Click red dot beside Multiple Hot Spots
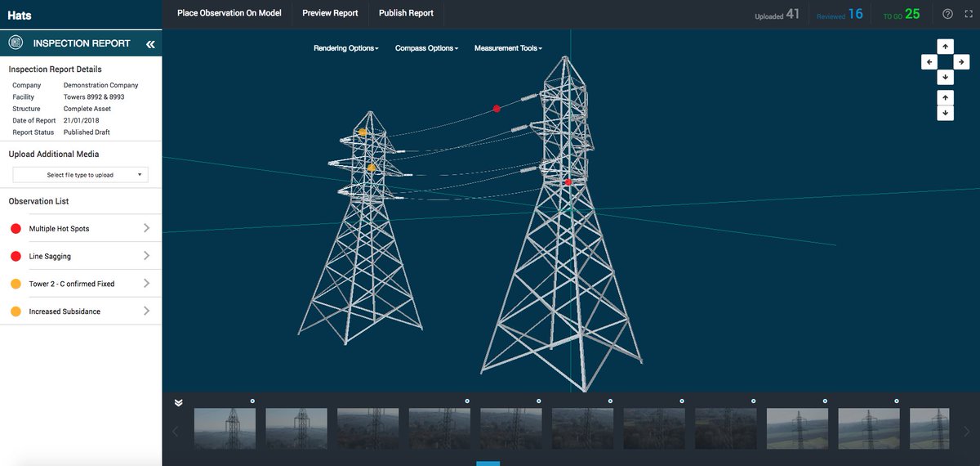The image size is (980, 466). coord(16,229)
